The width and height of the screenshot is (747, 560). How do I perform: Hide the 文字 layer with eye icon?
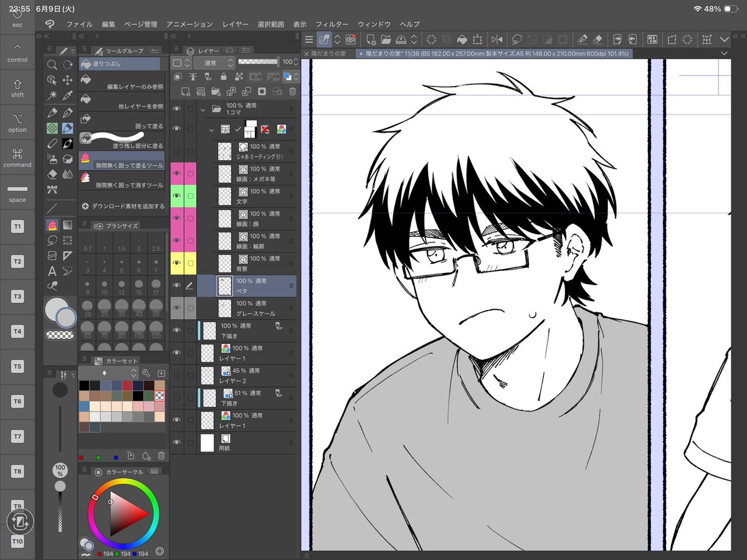[177, 196]
